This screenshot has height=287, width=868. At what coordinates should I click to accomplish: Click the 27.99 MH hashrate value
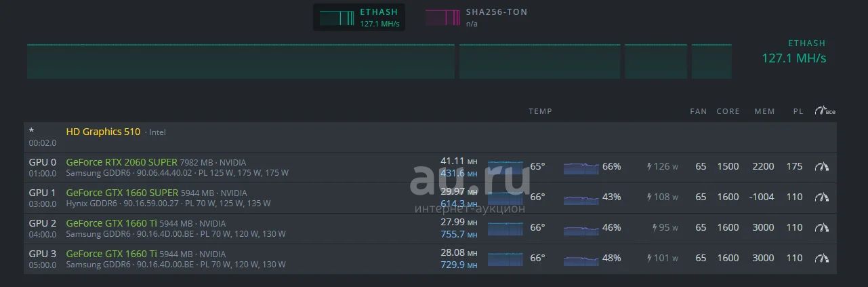(x=459, y=222)
